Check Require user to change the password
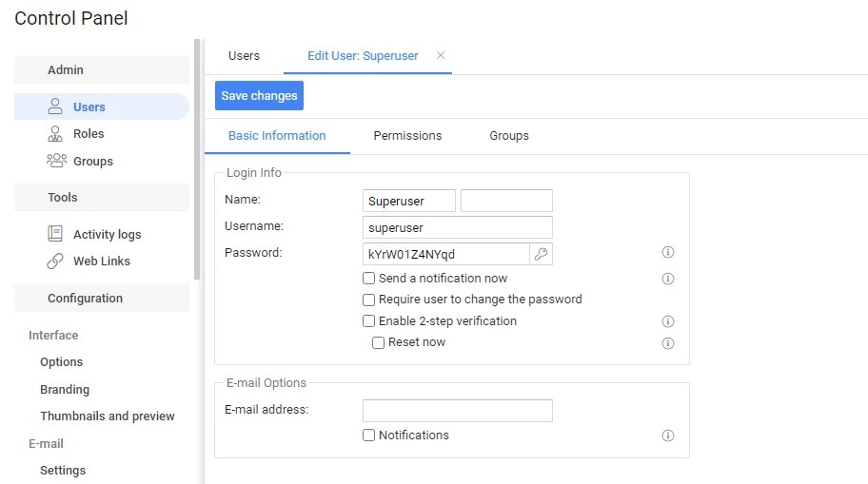Image resolution: width=868 pixels, height=484 pixels. point(369,299)
